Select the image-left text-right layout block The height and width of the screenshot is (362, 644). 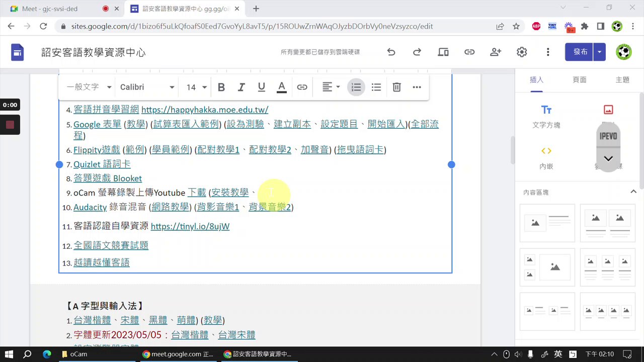(x=547, y=224)
